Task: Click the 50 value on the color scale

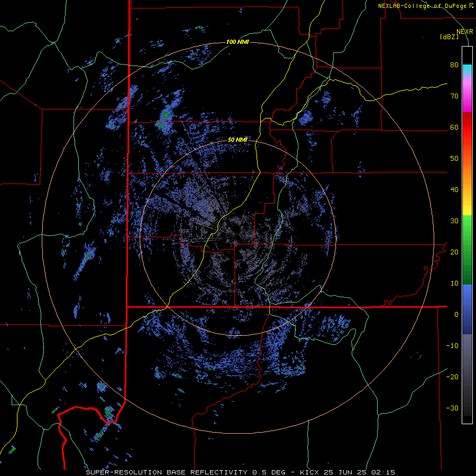Action: tap(454, 159)
